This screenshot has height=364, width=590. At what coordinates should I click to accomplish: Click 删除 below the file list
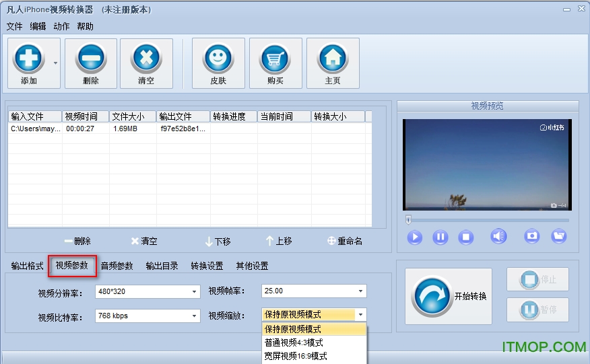[x=77, y=241]
